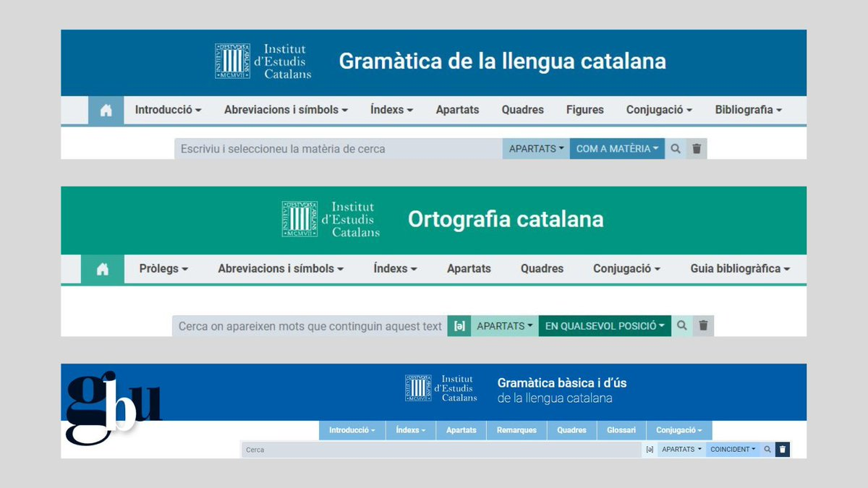Click the search magnifier in Ortografia search bar
868x488 pixels.
point(681,326)
